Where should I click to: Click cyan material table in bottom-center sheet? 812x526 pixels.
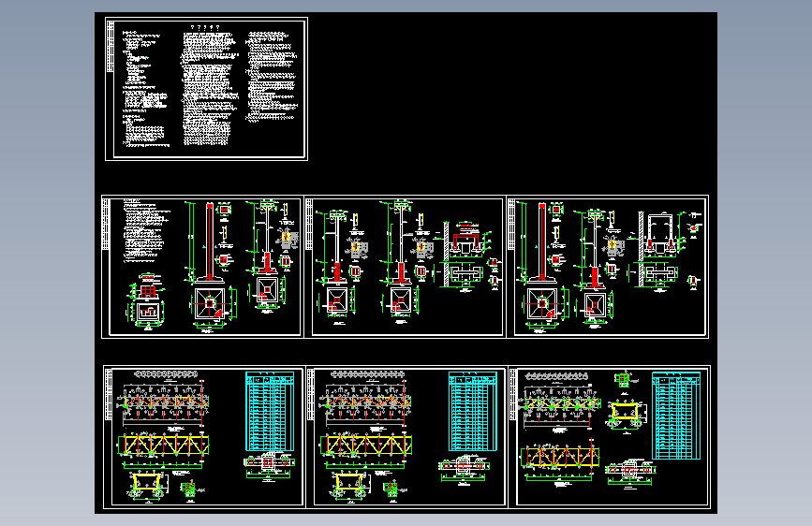[x=473, y=411]
